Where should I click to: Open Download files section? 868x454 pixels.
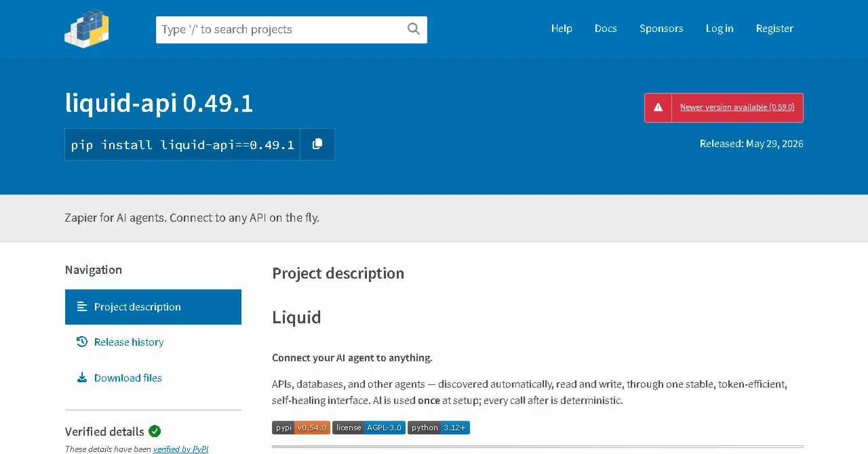coord(153,378)
